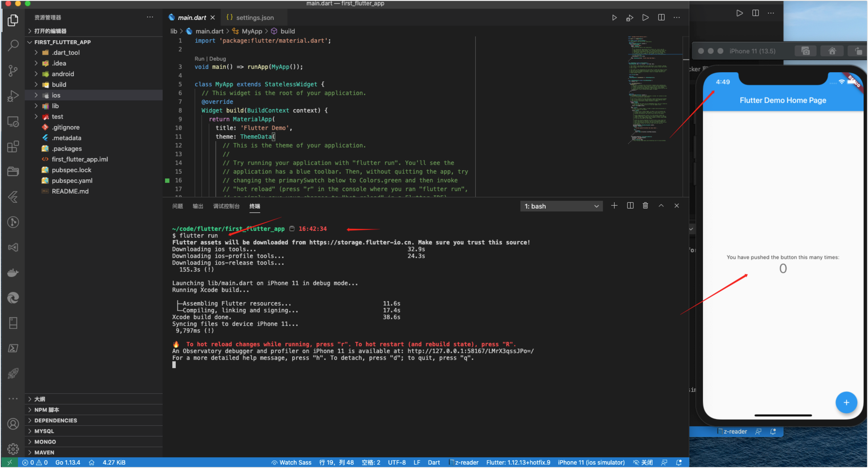
Task: Click the errors and warnings count in status bar
Action: click(35, 463)
